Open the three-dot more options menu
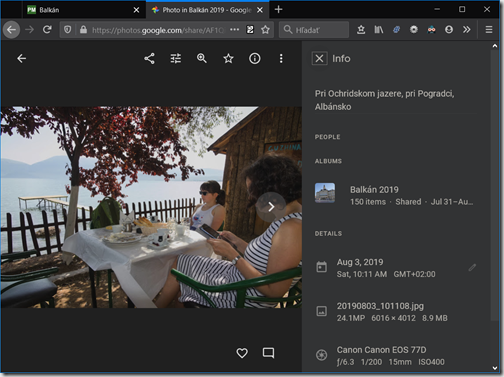This screenshot has width=504, height=377. [281, 59]
